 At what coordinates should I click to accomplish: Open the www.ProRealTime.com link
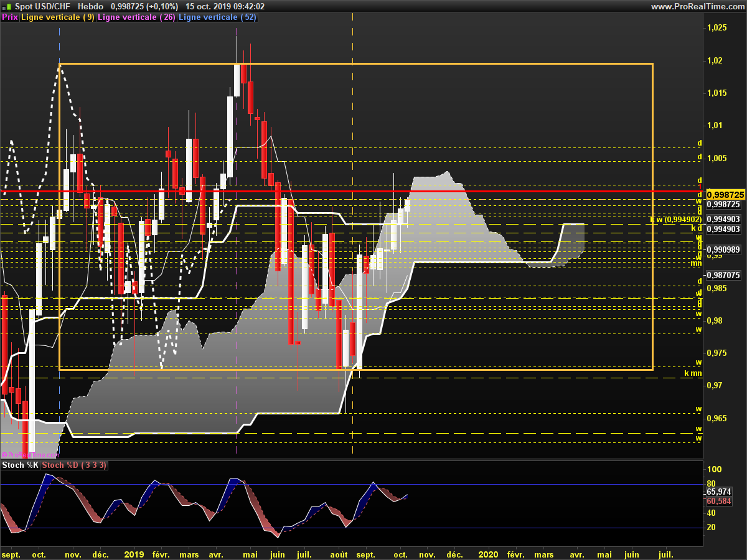[697, 6]
